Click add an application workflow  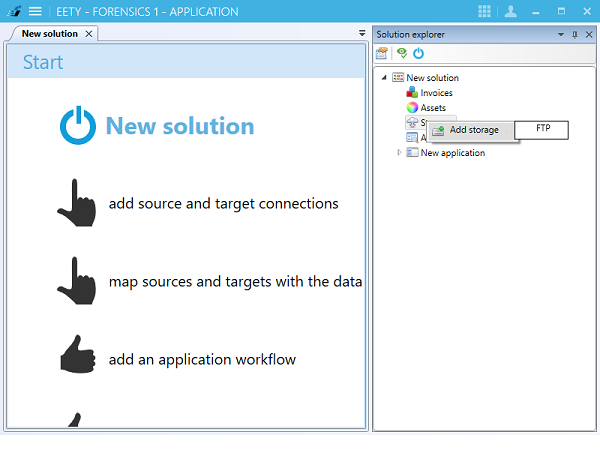202,360
